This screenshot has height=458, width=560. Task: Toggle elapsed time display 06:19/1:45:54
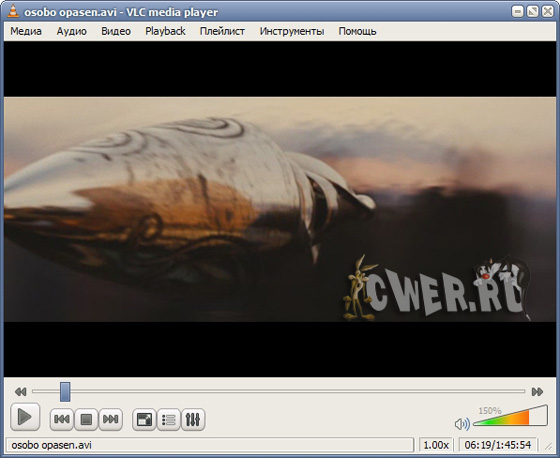tap(498, 445)
